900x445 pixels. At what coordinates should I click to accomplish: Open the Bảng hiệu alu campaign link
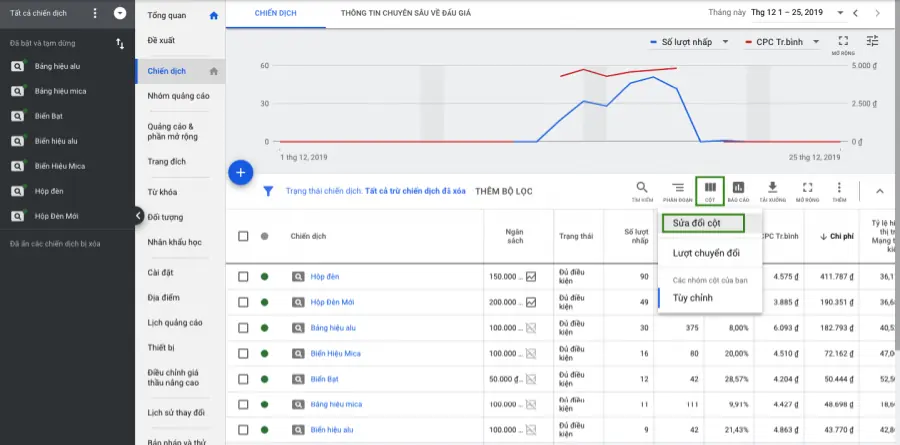click(x=335, y=328)
